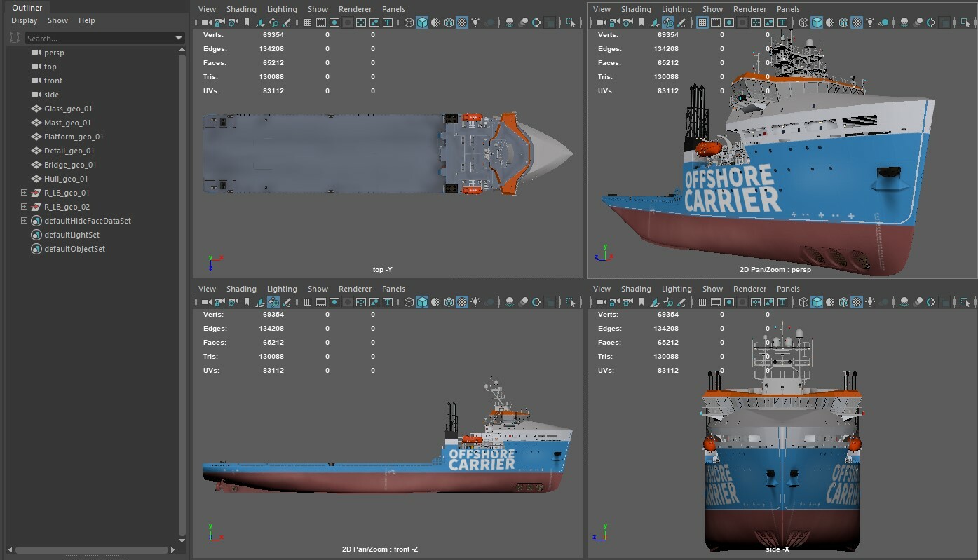Viewport: 978px width, 560px height.
Task: Select defaultLightSet in Outliner
Action: 72,235
